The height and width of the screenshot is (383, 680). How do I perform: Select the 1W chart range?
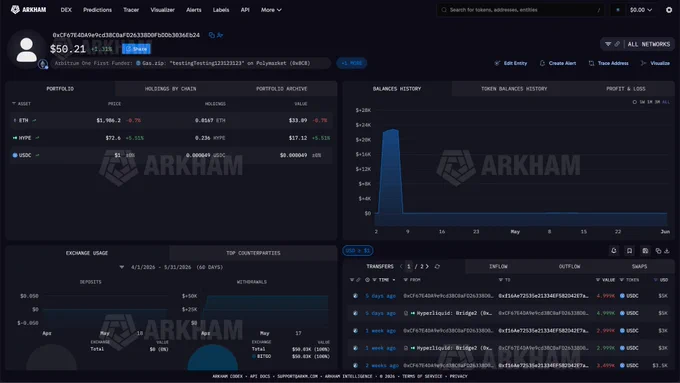point(642,102)
